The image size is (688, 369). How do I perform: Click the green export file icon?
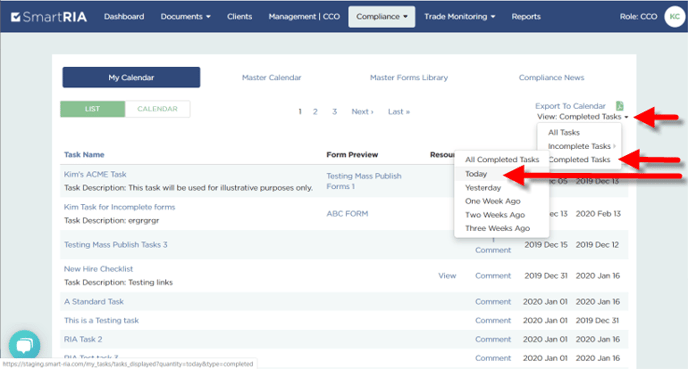[620, 106]
